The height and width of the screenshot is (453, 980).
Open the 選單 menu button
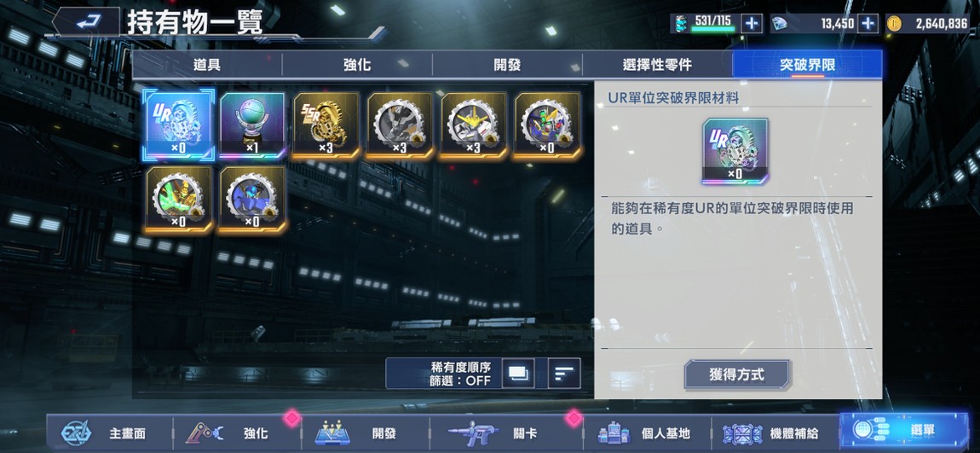point(904,431)
